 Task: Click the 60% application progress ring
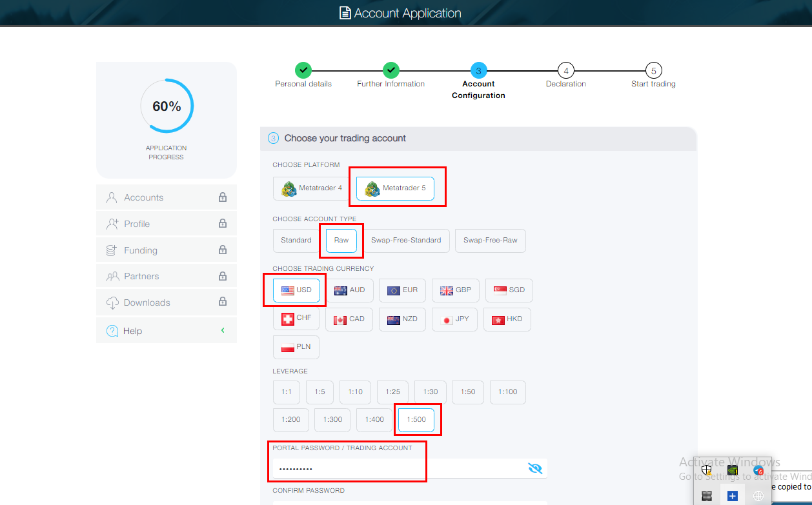click(x=167, y=106)
